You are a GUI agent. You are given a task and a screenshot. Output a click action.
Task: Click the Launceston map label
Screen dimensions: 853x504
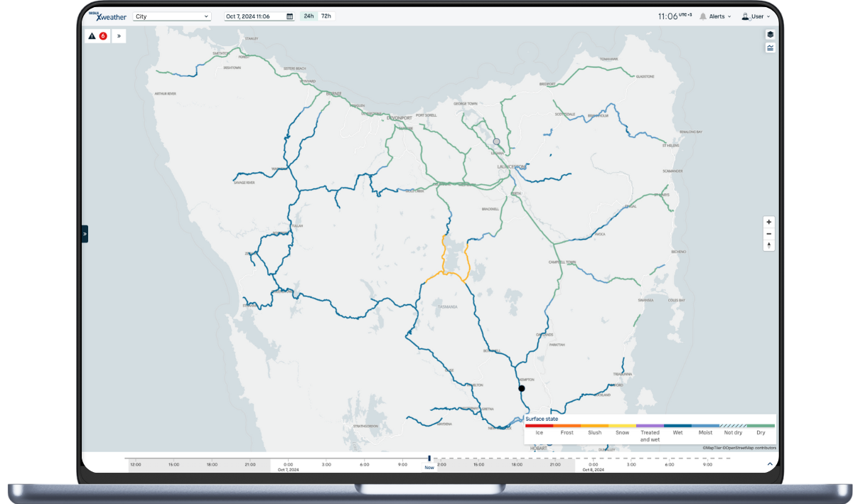point(511,166)
